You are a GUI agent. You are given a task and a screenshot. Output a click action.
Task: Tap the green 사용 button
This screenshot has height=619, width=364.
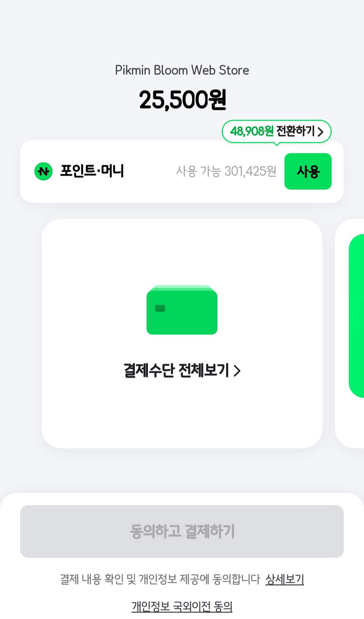pyautogui.click(x=308, y=171)
